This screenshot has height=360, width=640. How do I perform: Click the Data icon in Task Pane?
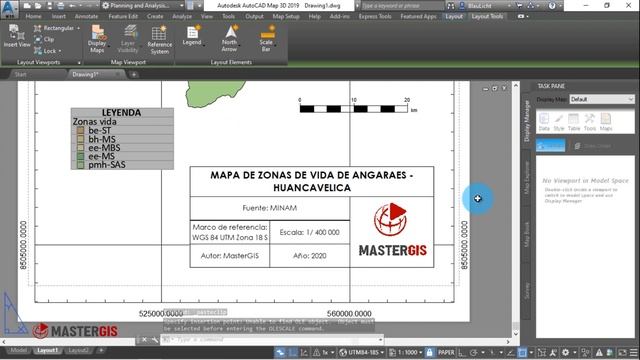click(x=544, y=122)
